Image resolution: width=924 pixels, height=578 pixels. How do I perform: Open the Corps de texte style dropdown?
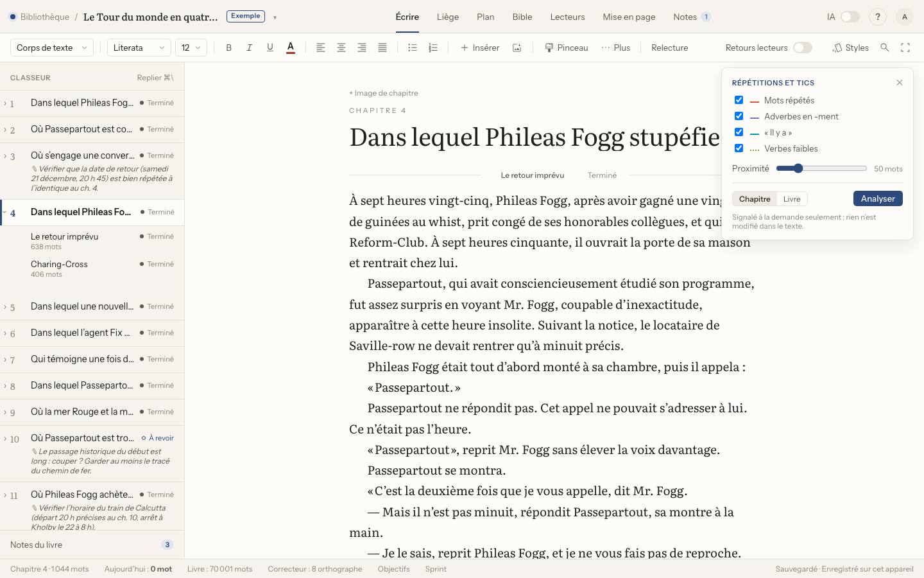click(x=52, y=48)
